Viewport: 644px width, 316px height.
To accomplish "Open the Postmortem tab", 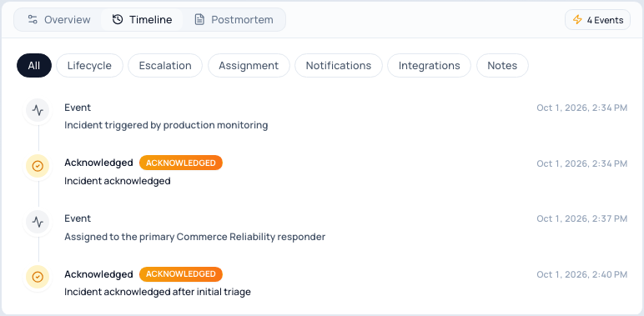I will [234, 20].
